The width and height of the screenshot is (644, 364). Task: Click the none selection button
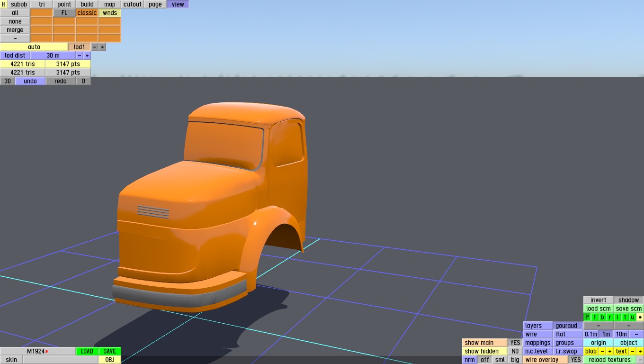point(15,21)
